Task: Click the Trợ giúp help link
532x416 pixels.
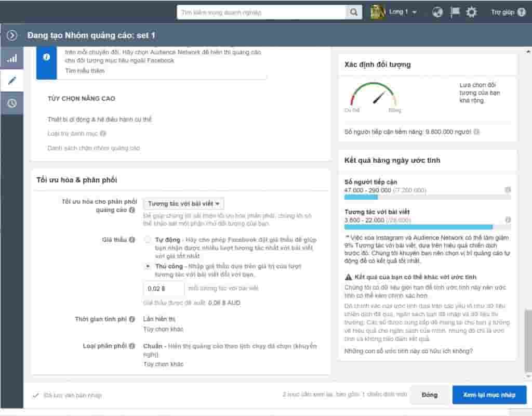Action: click(503, 12)
